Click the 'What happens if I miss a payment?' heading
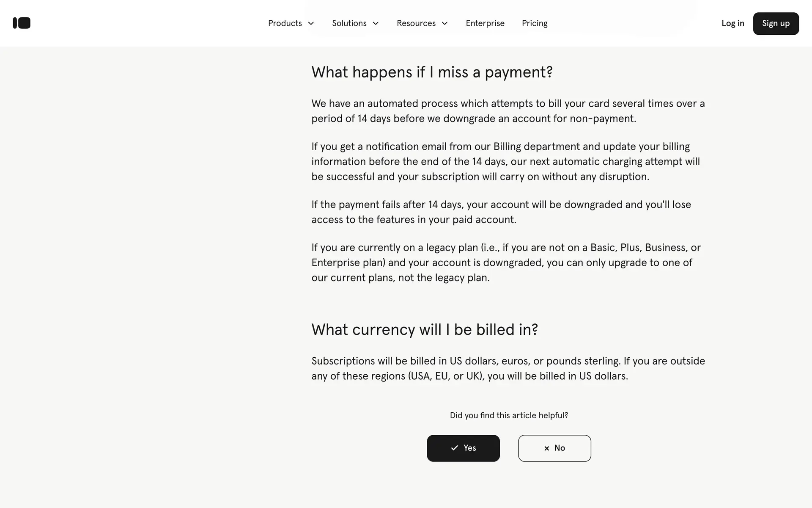This screenshot has height=508, width=812. (x=432, y=72)
